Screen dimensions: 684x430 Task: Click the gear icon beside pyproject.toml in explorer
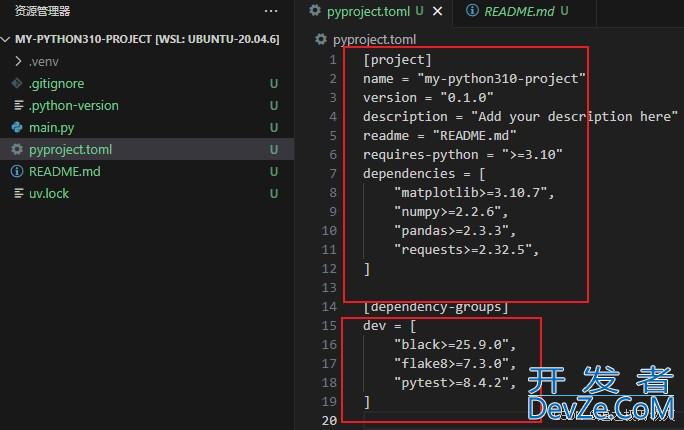click(x=17, y=149)
